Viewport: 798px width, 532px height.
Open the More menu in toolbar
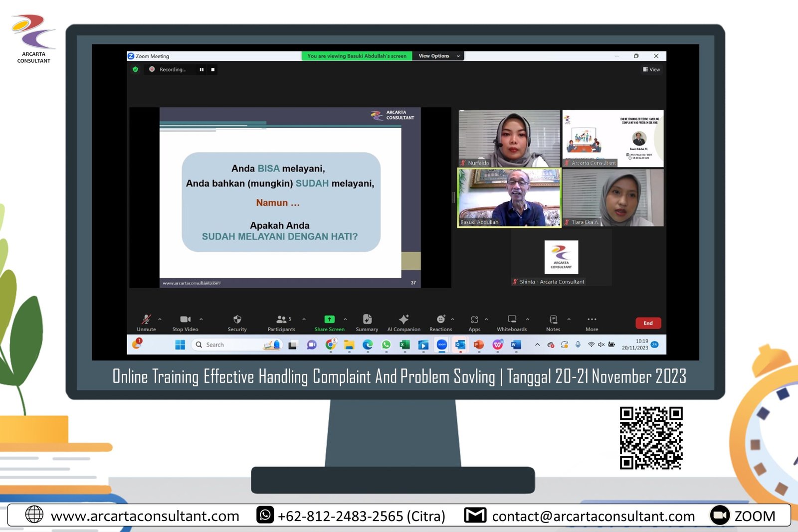coord(592,320)
